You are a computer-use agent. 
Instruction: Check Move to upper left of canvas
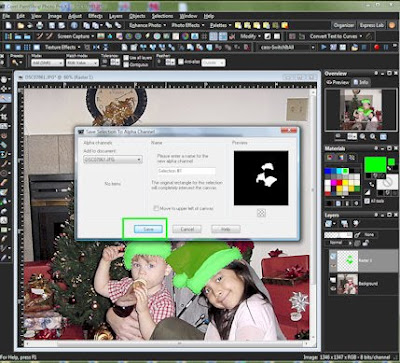[x=156, y=208]
